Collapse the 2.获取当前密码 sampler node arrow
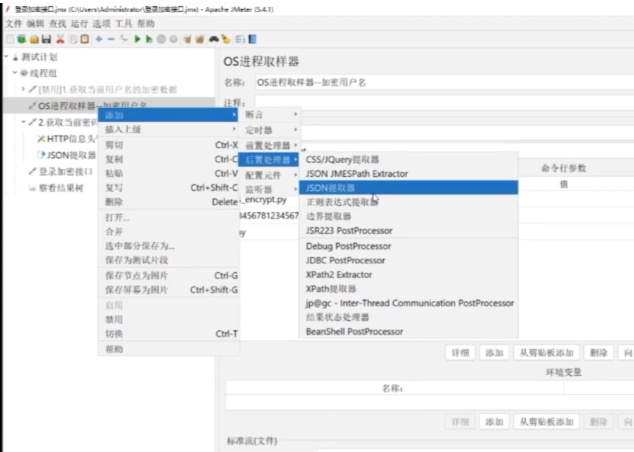The image size is (634, 452). tap(23, 122)
